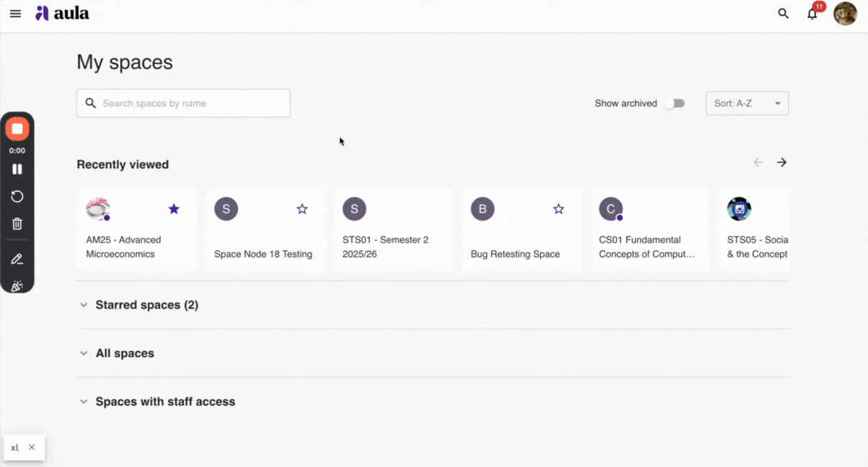Viewport: 868px width, 467px height.
Task: Open the STS05 space card
Action: pos(754,229)
